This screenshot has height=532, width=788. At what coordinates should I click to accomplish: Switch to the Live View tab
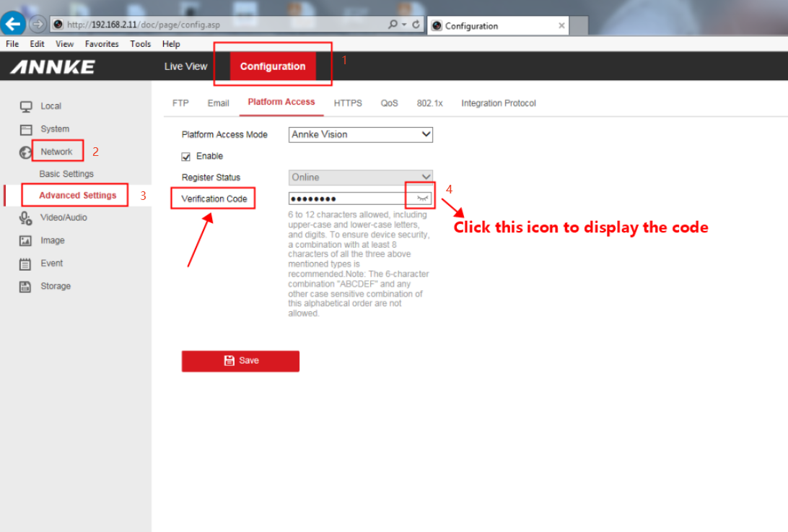(x=185, y=66)
